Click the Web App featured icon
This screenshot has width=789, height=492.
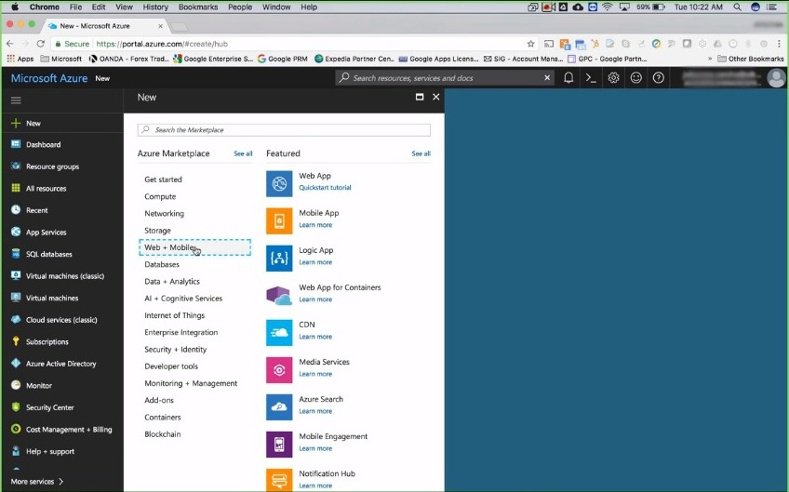[x=279, y=184]
